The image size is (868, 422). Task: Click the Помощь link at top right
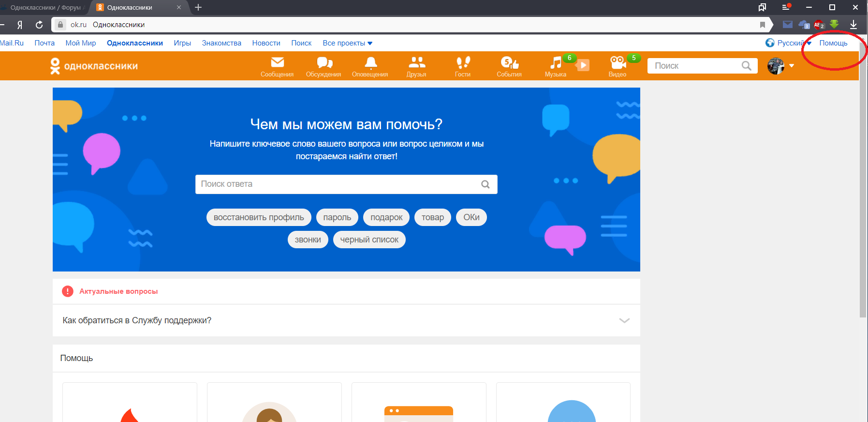tap(833, 43)
